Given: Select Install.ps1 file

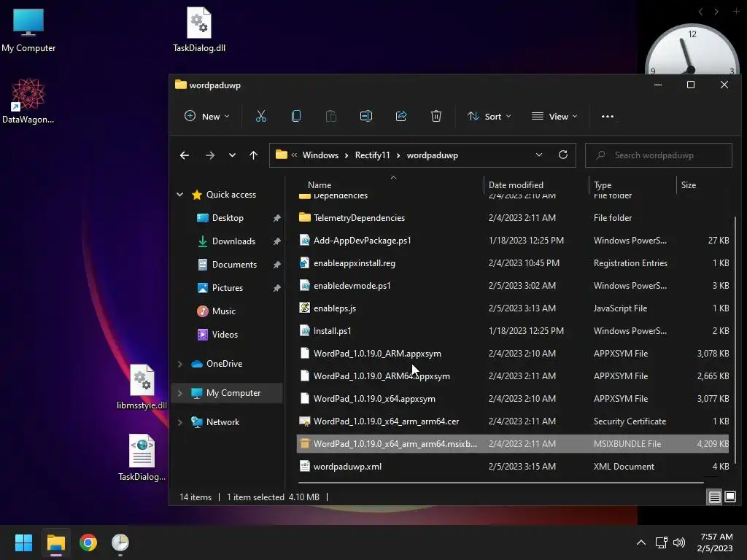Looking at the screenshot, I should click(513, 331).
